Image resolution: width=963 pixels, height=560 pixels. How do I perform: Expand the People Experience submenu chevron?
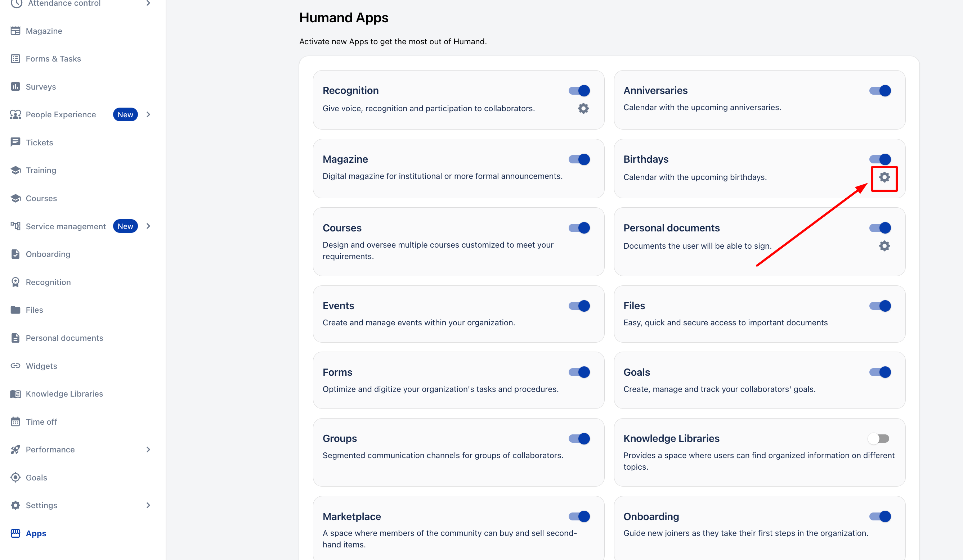tap(148, 114)
